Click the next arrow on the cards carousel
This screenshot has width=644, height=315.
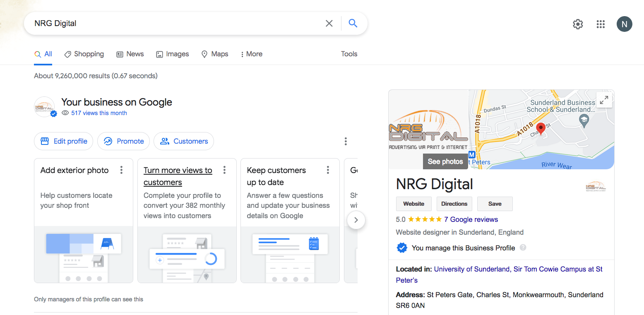point(356,220)
